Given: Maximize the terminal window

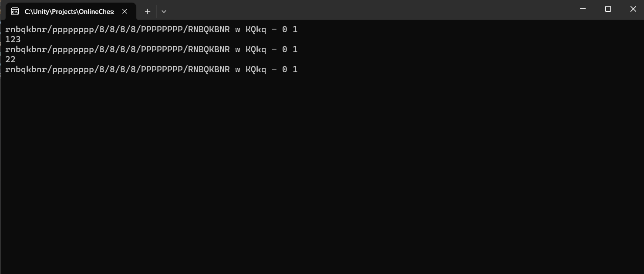Looking at the screenshot, I should [608, 9].
